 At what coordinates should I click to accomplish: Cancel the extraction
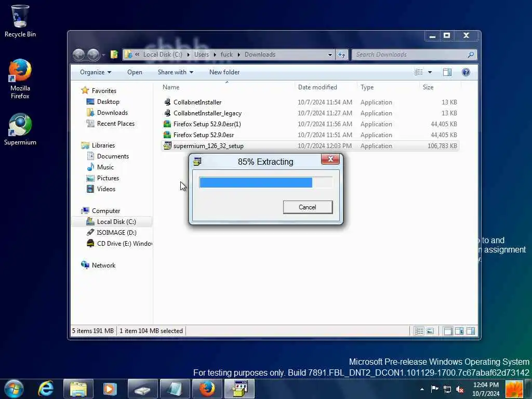(x=308, y=207)
